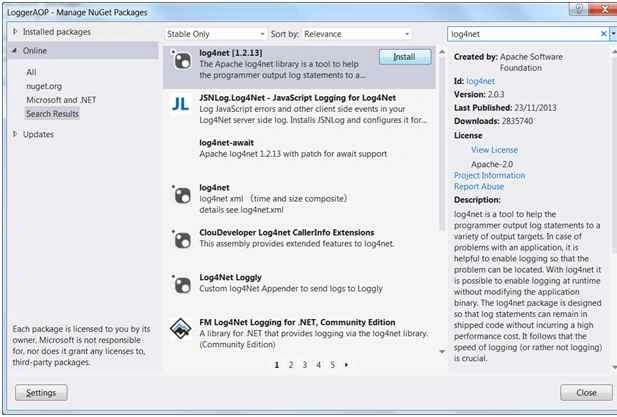Click the help question mark in title bar

(578, 9)
